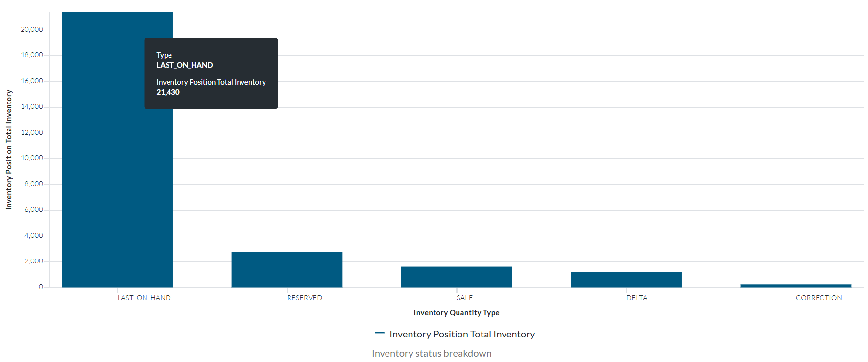
Task: Click the 21,430 value in the tooltip
Action: pyautogui.click(x=168, y=92)
